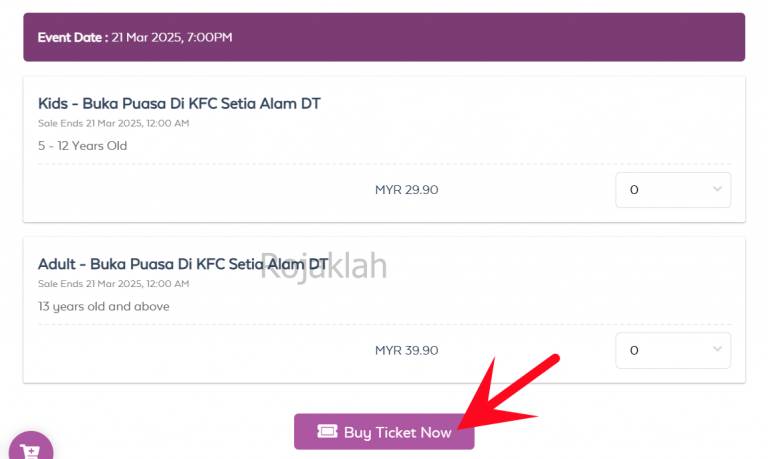Click the ticket icon on Buy button

(327, 432)
